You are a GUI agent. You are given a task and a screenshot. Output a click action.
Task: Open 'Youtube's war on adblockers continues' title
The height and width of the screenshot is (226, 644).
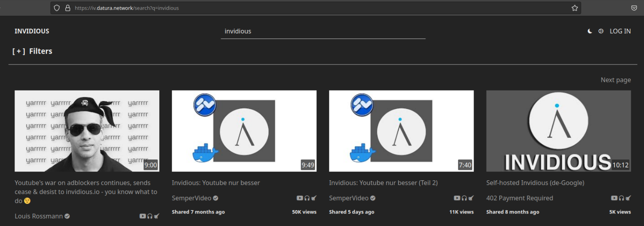coord(86,192)
